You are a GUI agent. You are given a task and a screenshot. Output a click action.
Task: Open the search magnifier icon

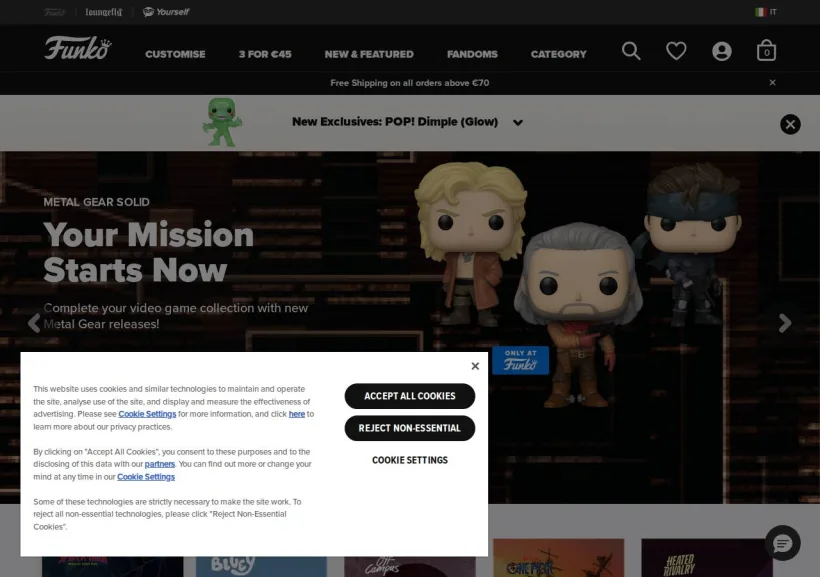coord(631,51)
